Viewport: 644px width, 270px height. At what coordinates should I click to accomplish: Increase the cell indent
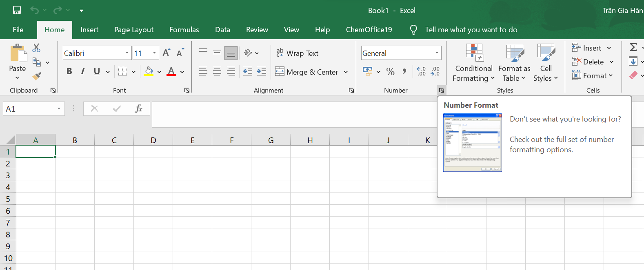[262, 71]
